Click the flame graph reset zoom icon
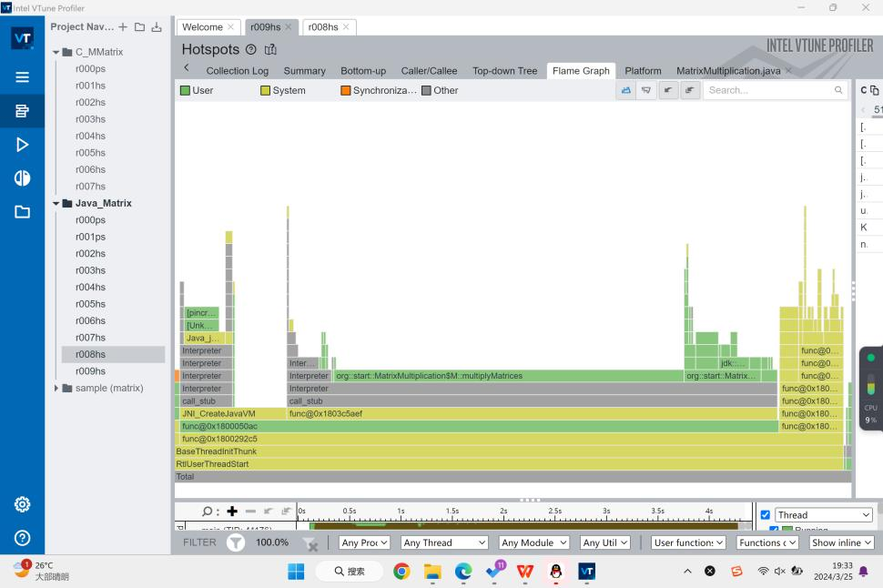This screenshot has width=883, height=588. [689, 90]
